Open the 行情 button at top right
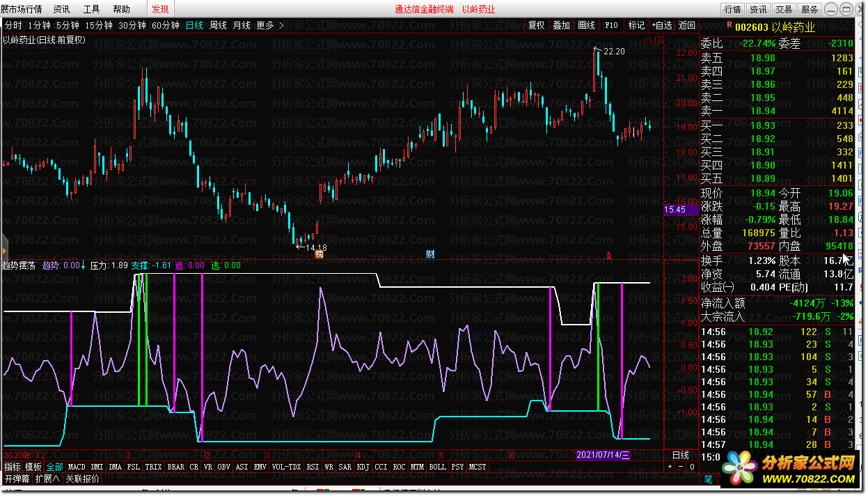Screen dimensions: 868x496 click(732, 9)
